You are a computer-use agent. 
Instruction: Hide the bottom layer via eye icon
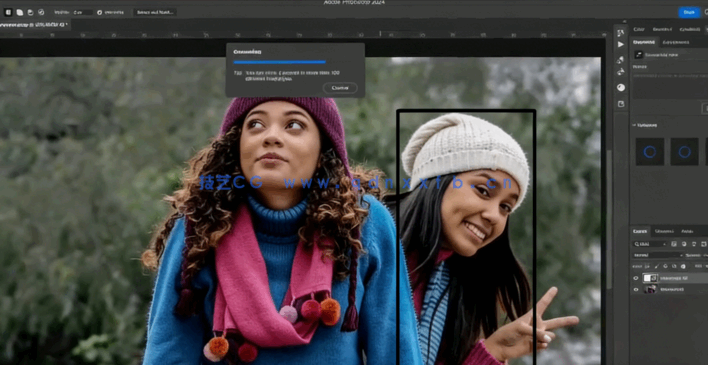pos(636,290)
